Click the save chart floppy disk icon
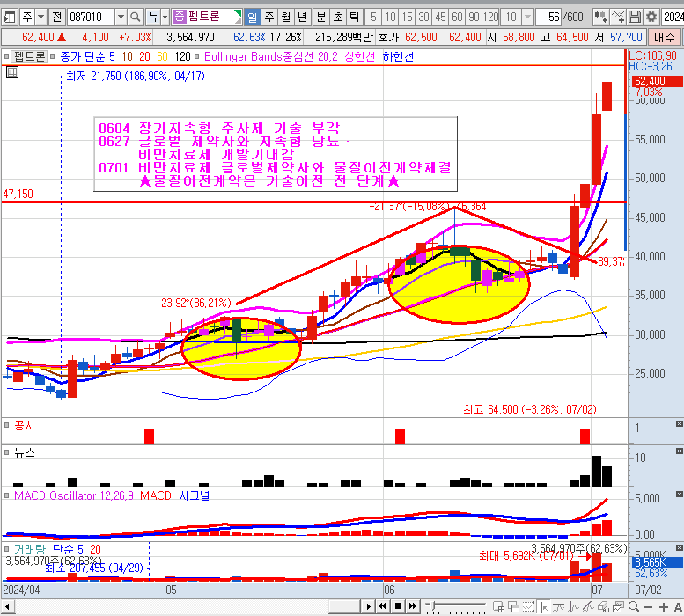 632,17
